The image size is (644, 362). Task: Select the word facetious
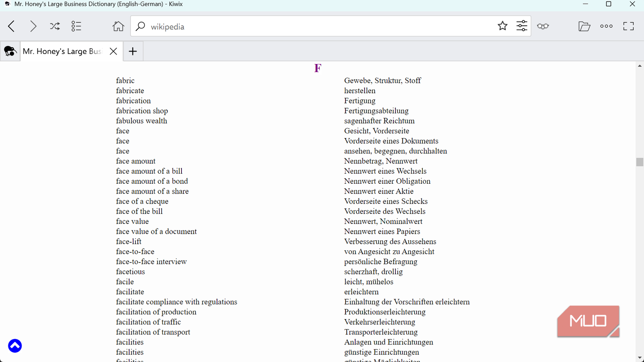point(130,272)
